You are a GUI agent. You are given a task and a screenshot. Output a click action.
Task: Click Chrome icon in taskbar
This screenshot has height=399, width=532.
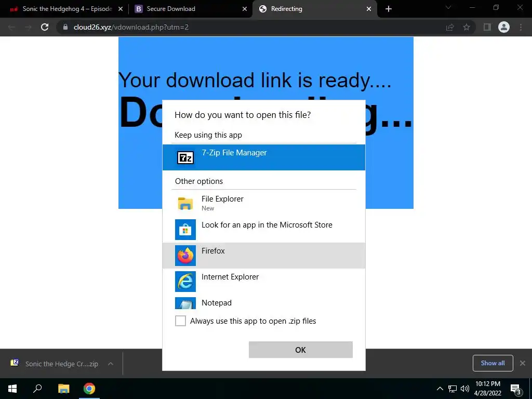coord(89,389)
